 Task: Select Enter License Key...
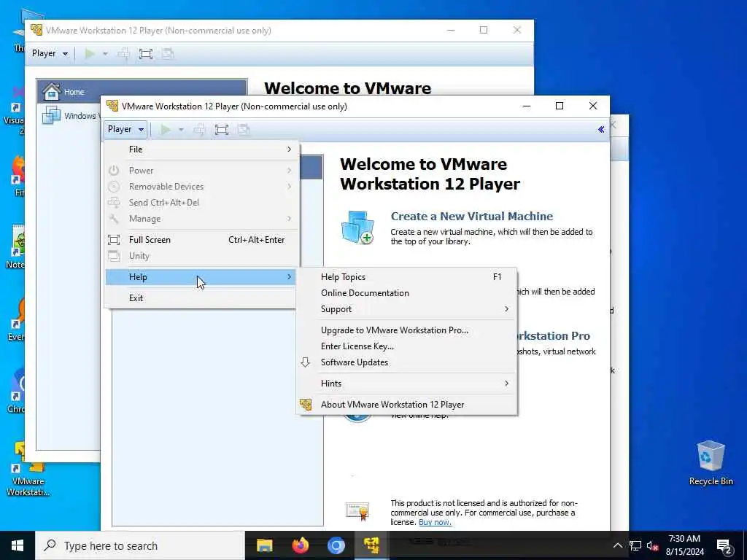(x=407, y=346)
